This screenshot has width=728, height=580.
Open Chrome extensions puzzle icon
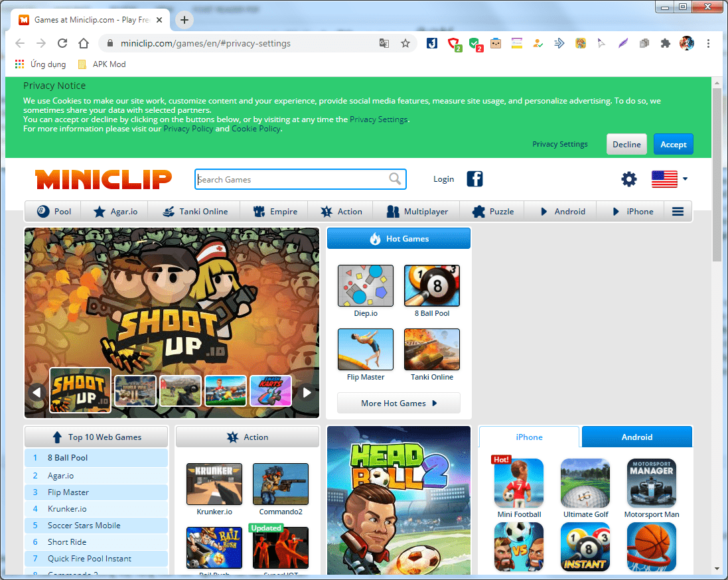point(666,43)
